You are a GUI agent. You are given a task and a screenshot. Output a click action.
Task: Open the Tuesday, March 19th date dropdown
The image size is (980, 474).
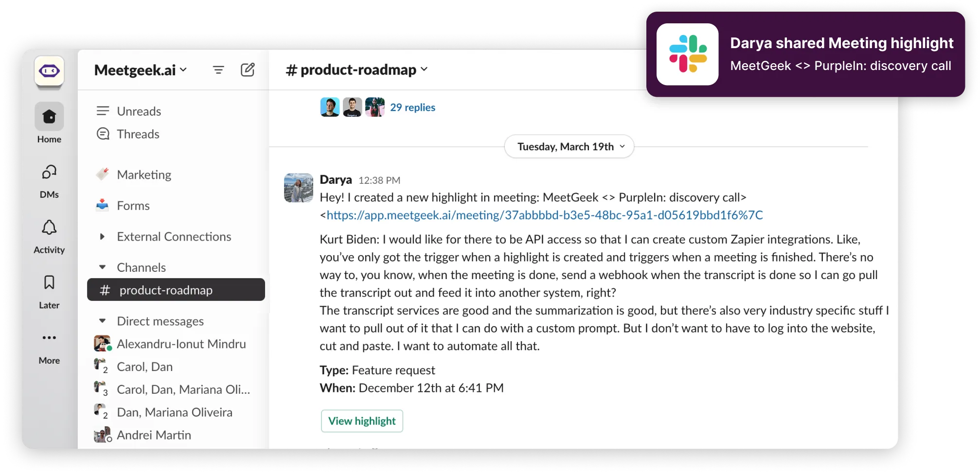569,146
